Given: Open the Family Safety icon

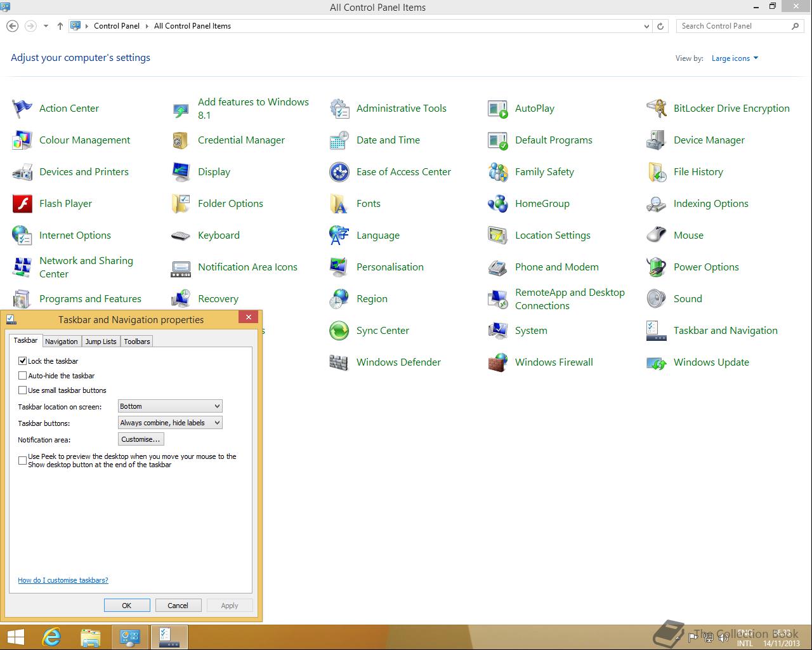Looking at the screenshot, I should (498, 172).
